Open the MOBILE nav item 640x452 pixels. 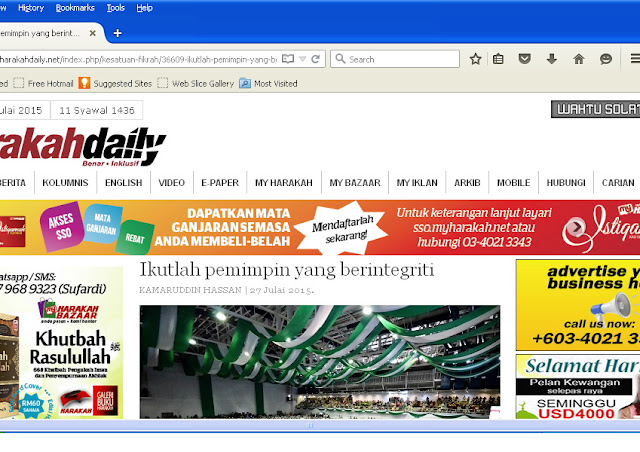pos(513,183)
